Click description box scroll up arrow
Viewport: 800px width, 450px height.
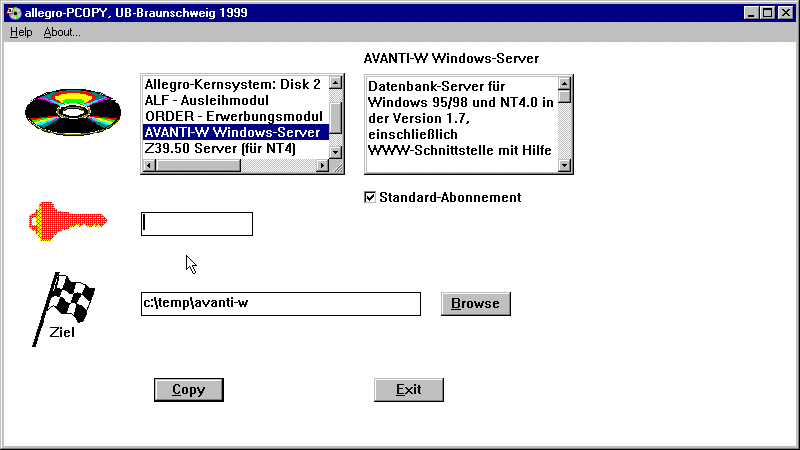coord(564,83)
